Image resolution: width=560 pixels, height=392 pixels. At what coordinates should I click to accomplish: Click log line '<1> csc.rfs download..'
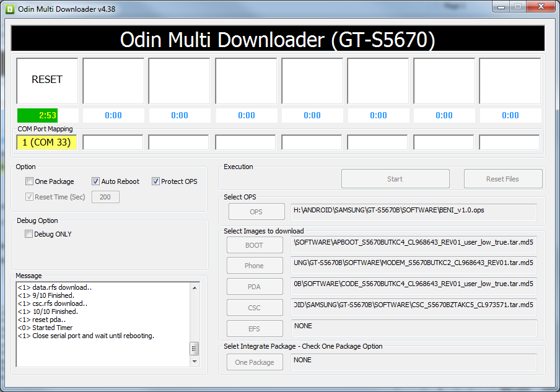tap(53, 303)
